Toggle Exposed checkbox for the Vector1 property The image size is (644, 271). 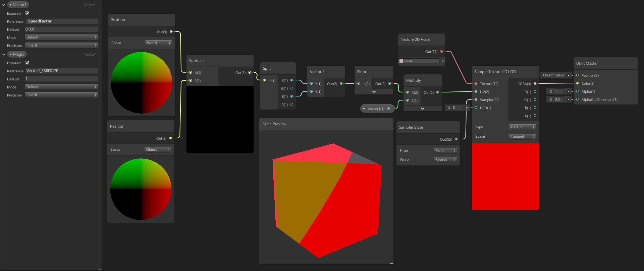pos(27,13)
